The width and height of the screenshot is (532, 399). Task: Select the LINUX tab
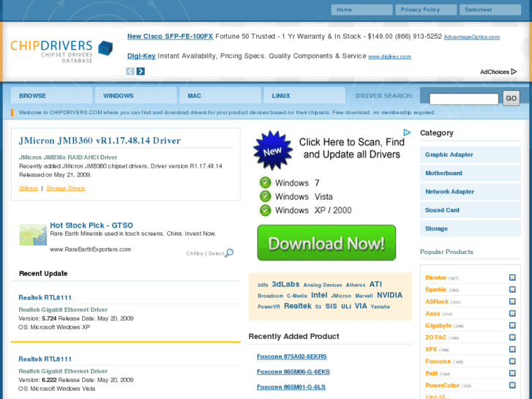click(x=304, y=95)
